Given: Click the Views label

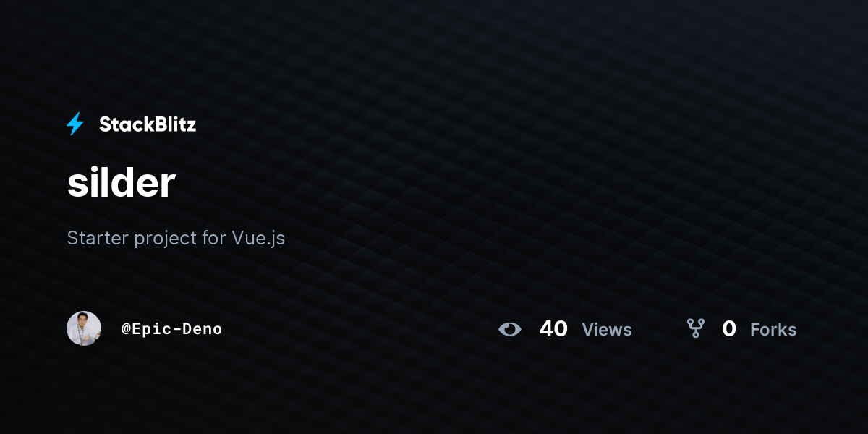Looking at the screenshot, I should tap(607, 330).
